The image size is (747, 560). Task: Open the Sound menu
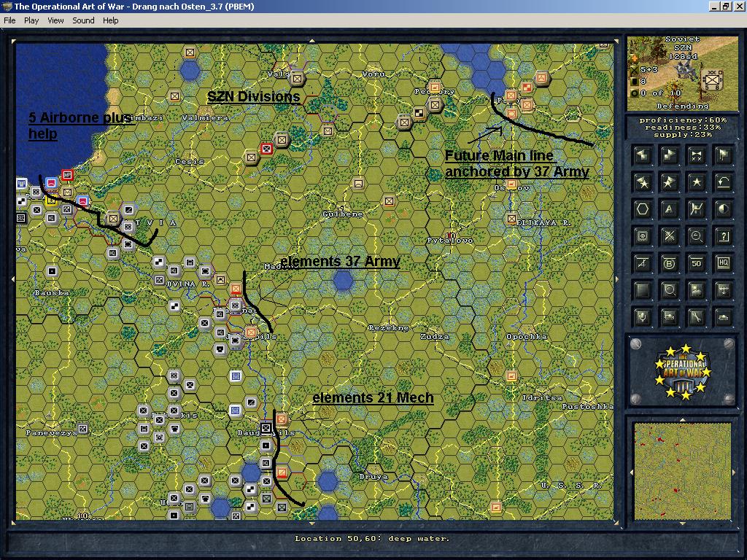coord(83,20)
